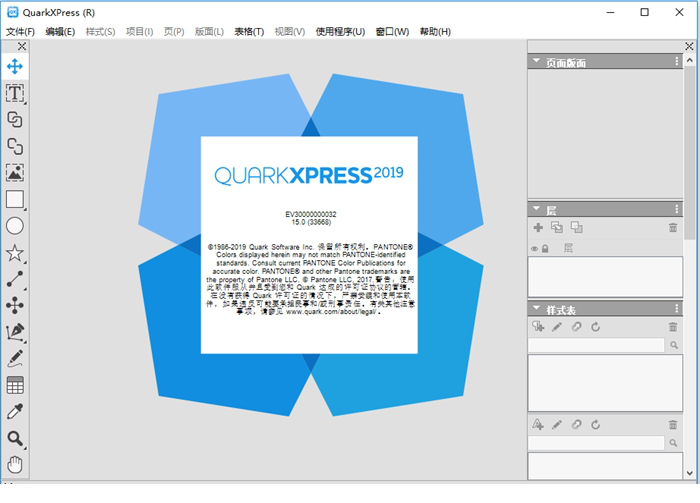
Task: Collapse the 样式表 panel
Action: pyautogui.click(x=536, y=308)
